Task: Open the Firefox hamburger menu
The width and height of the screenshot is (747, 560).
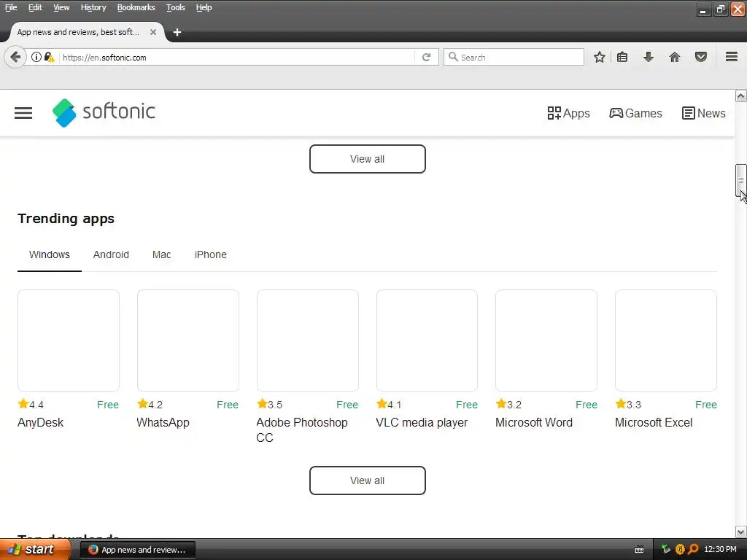Action: coord(732,57)
